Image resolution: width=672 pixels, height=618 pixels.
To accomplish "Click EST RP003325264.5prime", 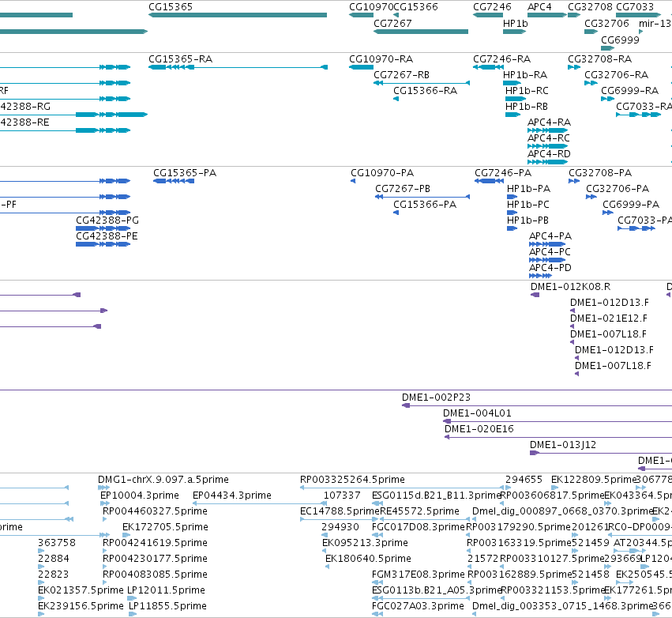I will click(x=402, y=488).
